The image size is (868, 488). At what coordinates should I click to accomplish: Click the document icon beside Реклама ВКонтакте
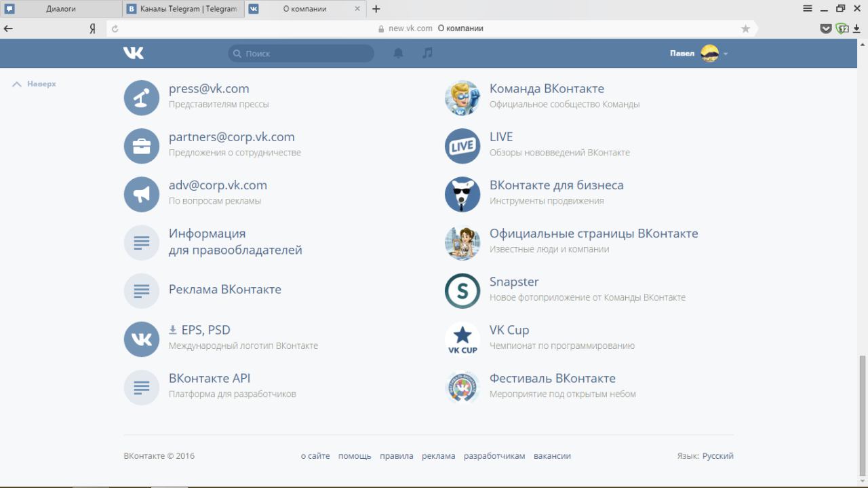[x=141, y=290]
